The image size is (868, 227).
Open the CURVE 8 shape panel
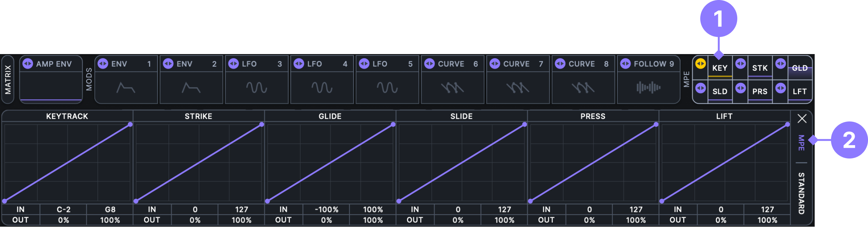point(583,88)
